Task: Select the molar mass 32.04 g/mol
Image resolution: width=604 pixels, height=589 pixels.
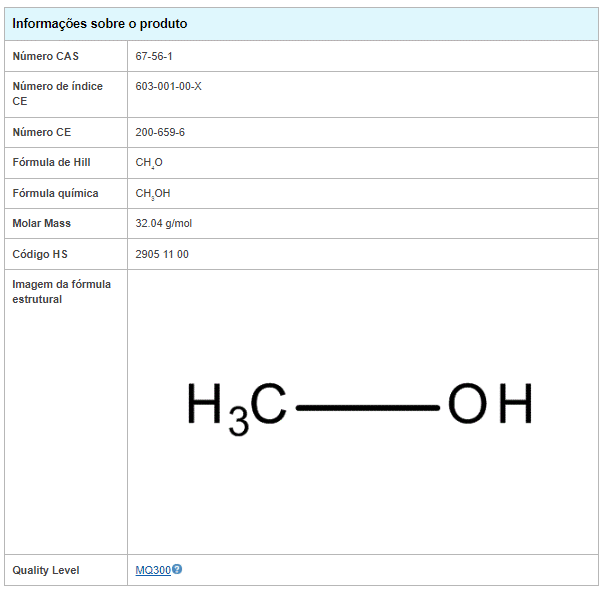Action: pyautogui.click(x=163, y=223)
